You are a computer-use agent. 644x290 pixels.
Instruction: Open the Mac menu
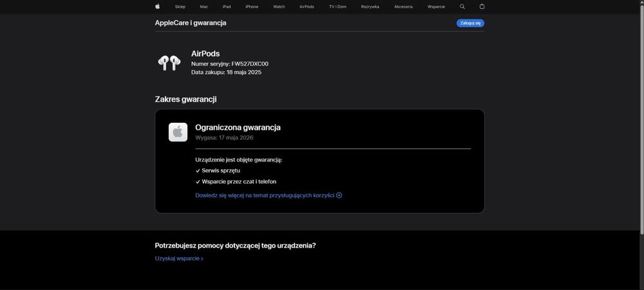pos(204,6)
